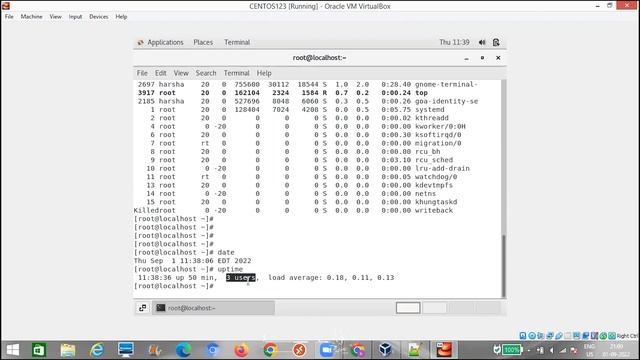Image resolution: width=640 pixels, height=360 pixels.
Task: Open the VirtualBox Help menu
Action: [121, 17]
